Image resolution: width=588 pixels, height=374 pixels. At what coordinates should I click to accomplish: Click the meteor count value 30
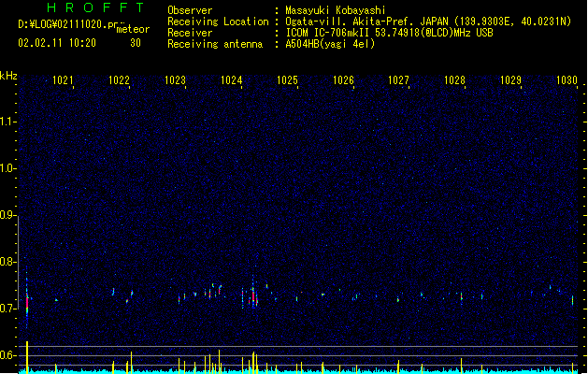coord(136,43)
